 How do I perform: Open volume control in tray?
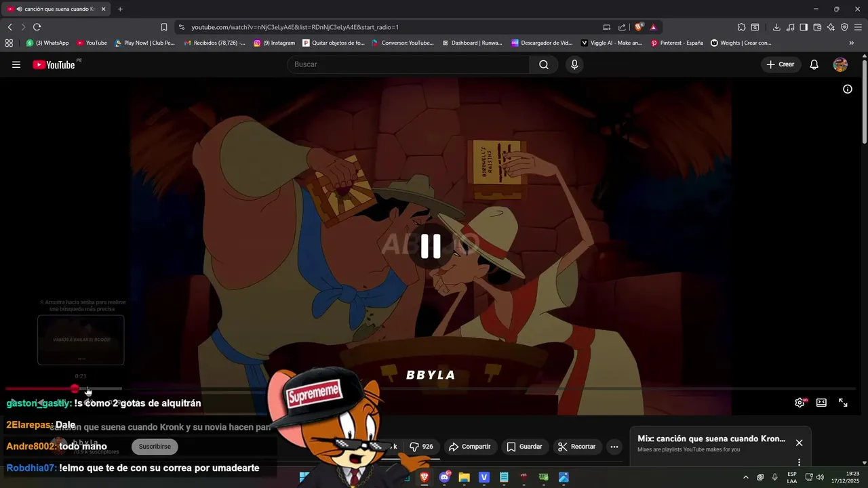pos(820,477)
